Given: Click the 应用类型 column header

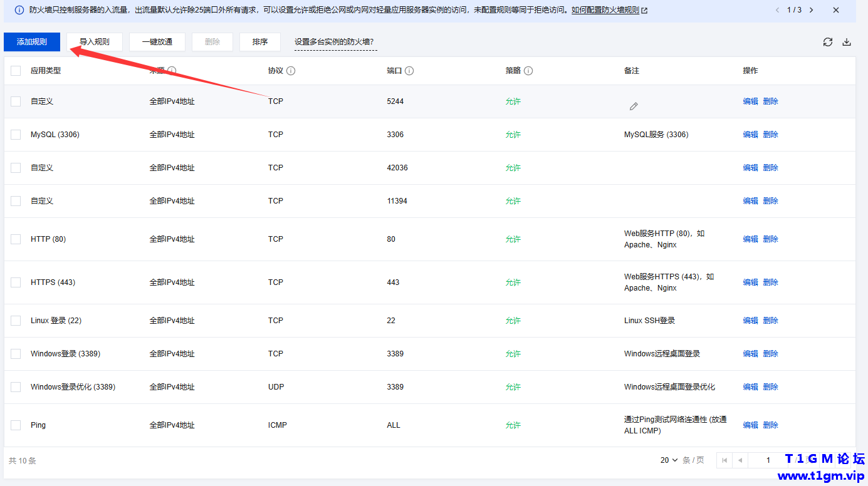Looking at the screenshot, I should click(46, 71).
